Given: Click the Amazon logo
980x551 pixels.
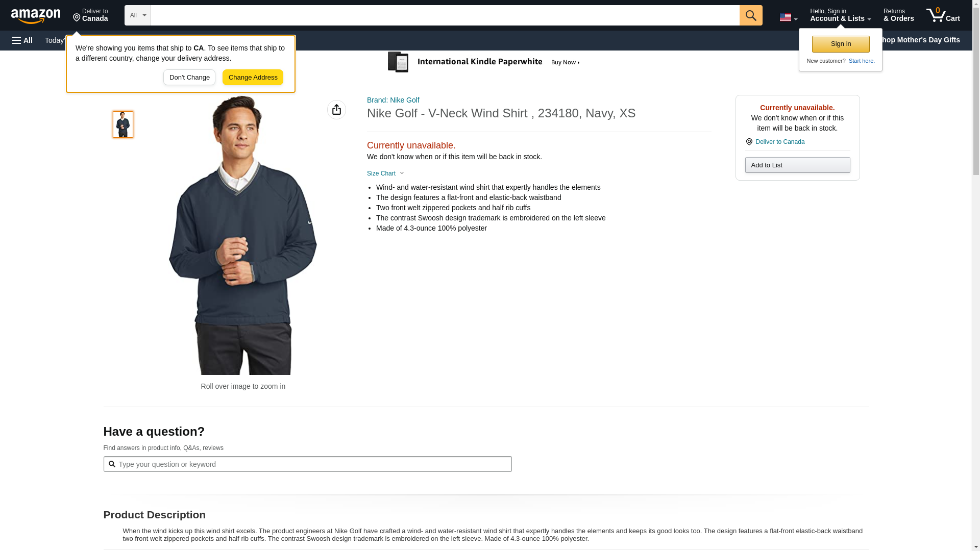Looking at the screenshot, I should (36, 16).
